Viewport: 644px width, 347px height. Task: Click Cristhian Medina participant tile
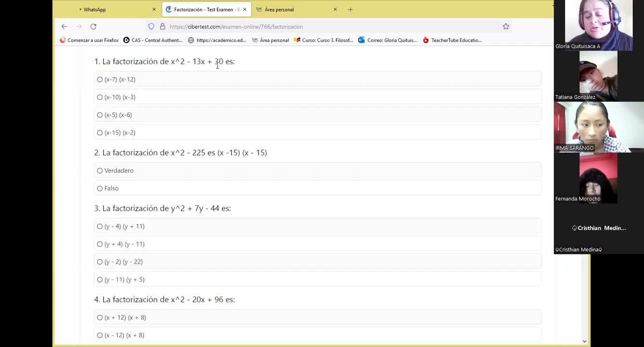(x=599, y=228)
